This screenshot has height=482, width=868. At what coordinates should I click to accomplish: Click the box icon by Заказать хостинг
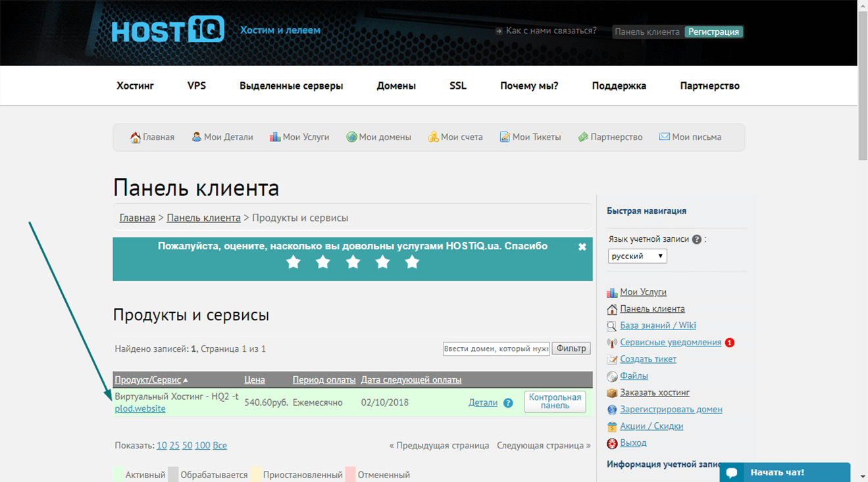(612, 393)
